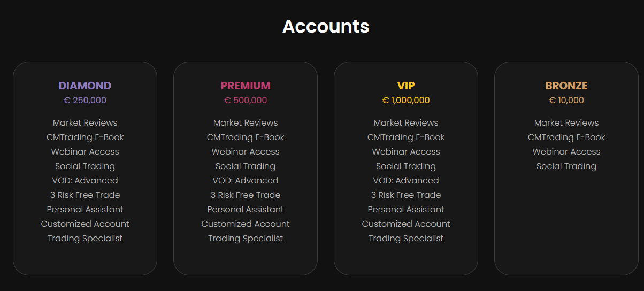Click 3 Risk Free Trade in VIP card

406,195
